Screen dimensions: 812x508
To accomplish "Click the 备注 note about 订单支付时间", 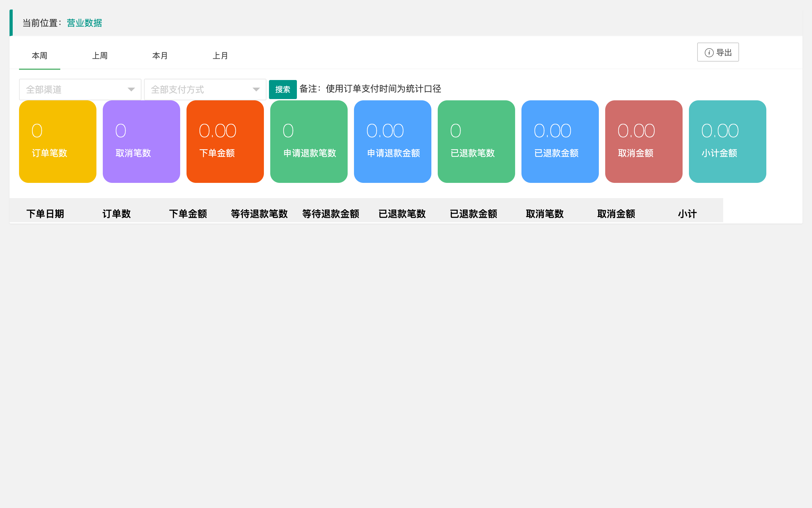I will point(370,89).
